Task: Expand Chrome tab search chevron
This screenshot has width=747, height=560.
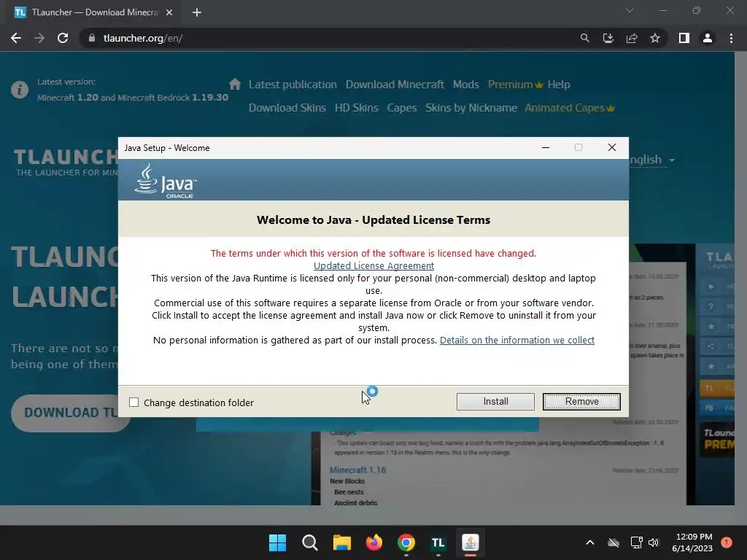Action: coord(630,10)
